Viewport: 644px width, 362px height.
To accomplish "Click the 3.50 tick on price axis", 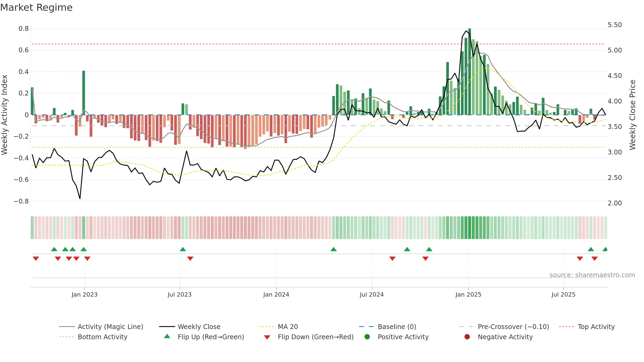I will [x=615, y=127].
